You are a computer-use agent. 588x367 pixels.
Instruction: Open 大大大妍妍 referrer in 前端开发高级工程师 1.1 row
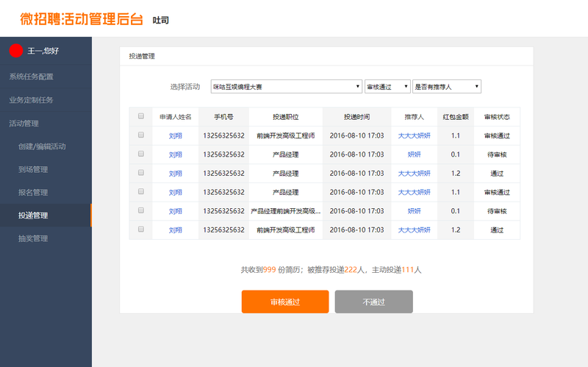coord(414,136)
